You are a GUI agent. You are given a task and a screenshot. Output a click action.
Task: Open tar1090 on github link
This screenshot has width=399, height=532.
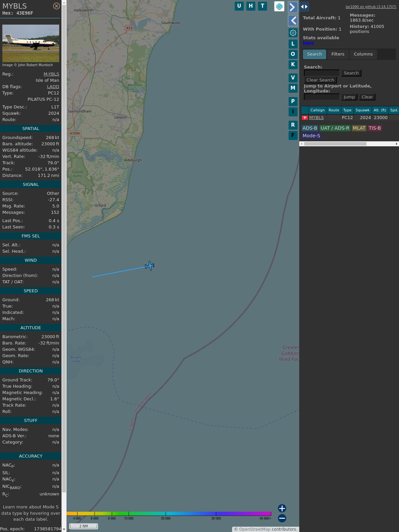(371, 7)
